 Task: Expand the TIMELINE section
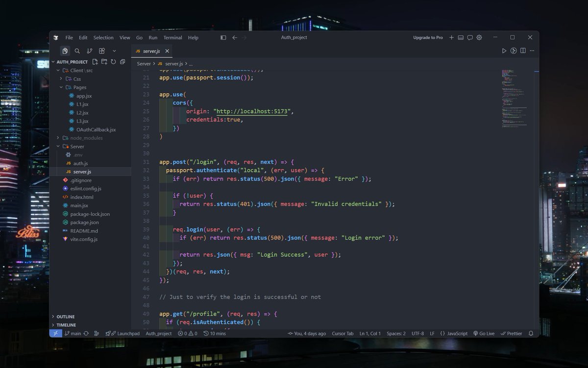(66, 325)
